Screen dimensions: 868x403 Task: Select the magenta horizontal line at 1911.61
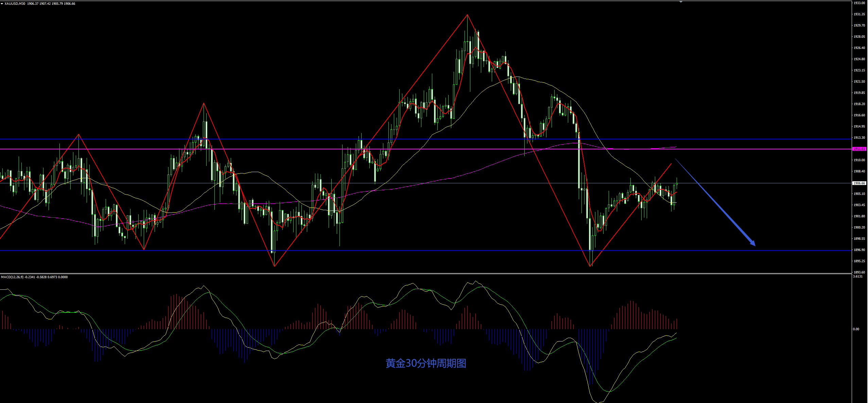pyautogui.click(x=426, y=149)
